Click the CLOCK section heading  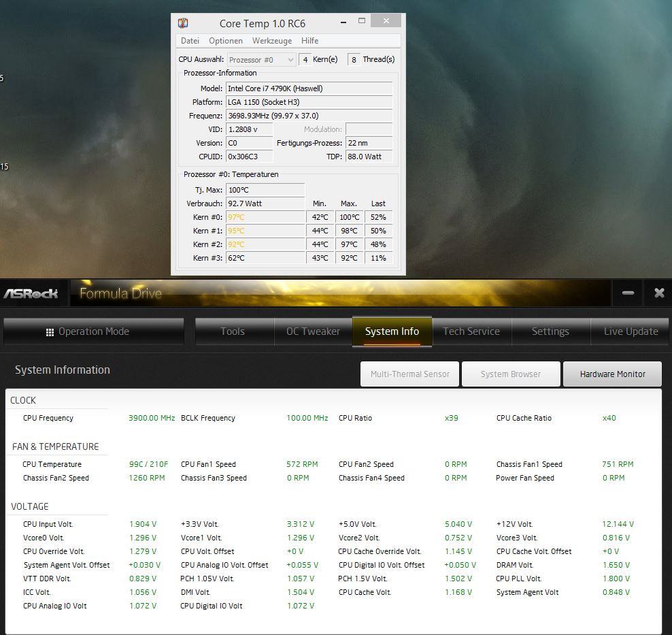point(23,400)
